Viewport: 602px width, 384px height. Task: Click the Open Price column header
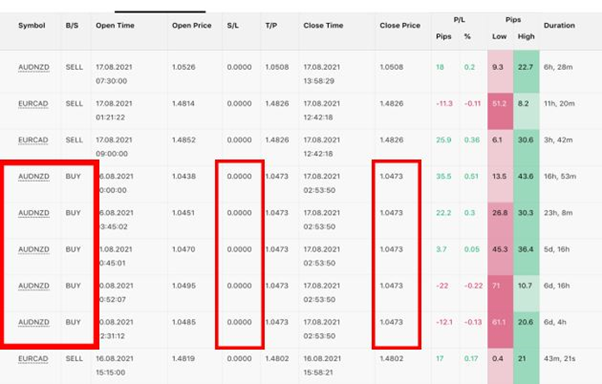[x=192, y=26]
